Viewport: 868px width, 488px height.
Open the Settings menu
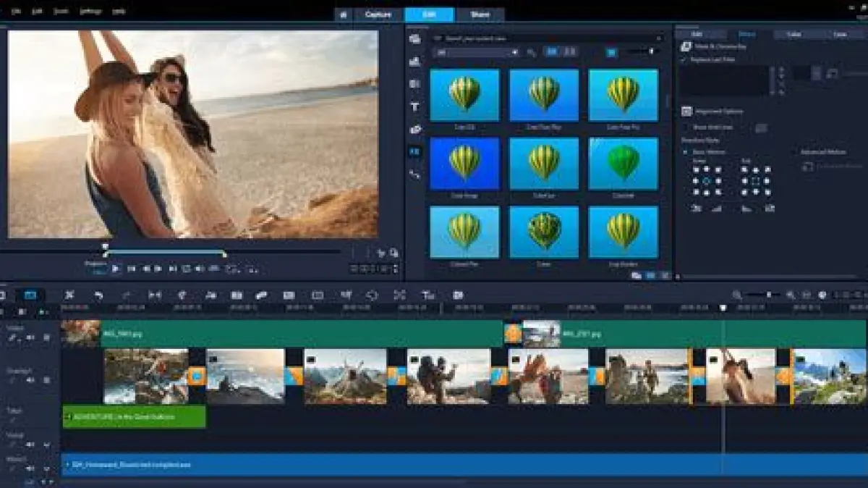point(90,12)
